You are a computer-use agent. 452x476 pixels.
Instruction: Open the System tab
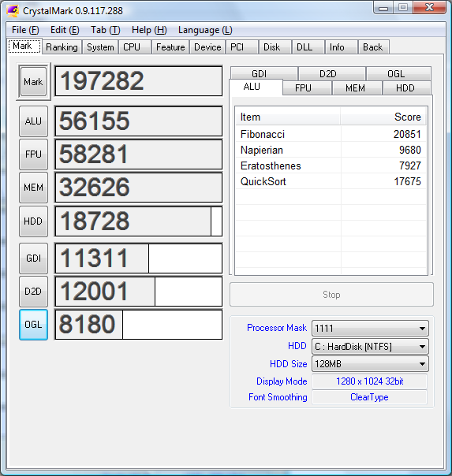100,47
